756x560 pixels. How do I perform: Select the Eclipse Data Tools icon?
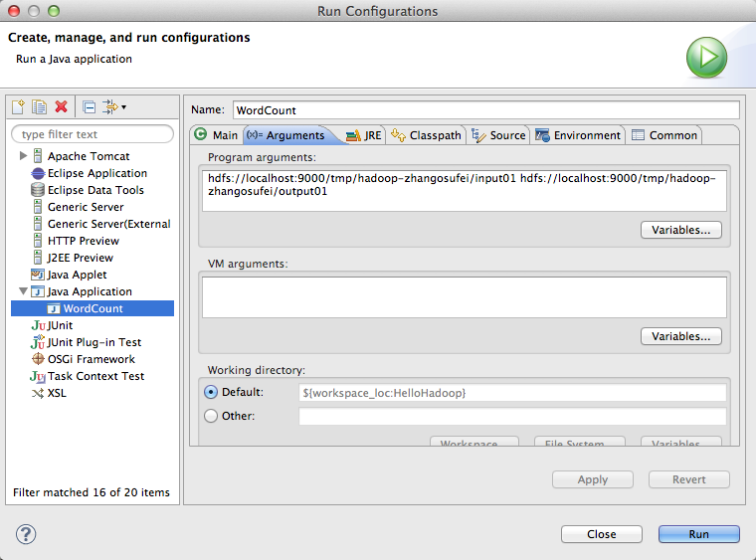[38, 190]
